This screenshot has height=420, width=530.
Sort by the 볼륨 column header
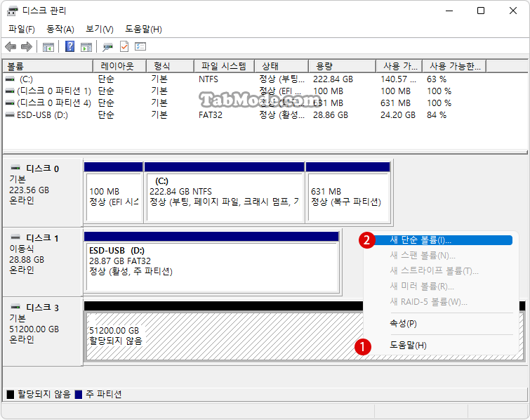click(48, 66)
